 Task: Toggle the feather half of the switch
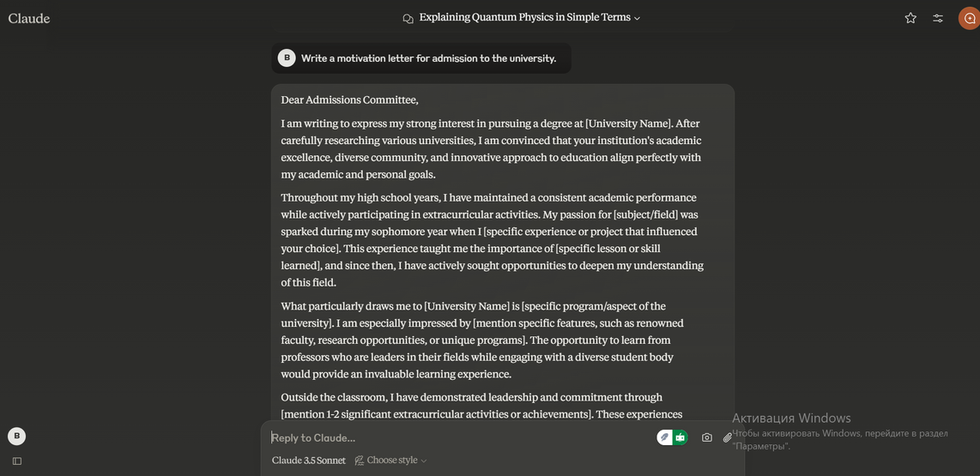click(x=664, y=437)
